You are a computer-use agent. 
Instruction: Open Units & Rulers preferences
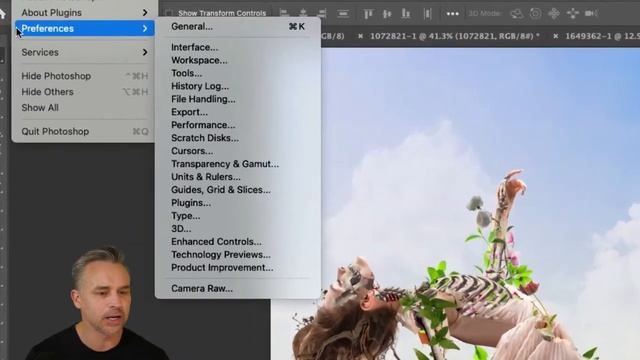point(238,177)
